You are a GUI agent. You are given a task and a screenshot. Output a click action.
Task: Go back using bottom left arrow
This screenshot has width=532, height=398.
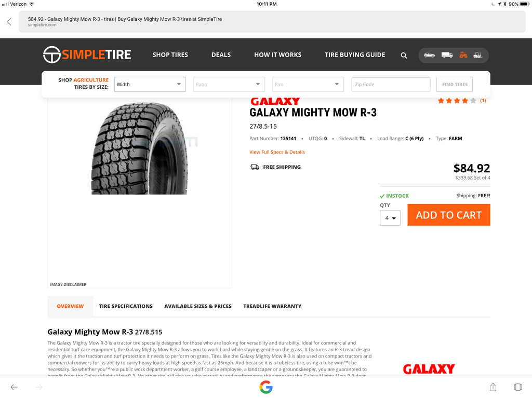tap(14, 387)
